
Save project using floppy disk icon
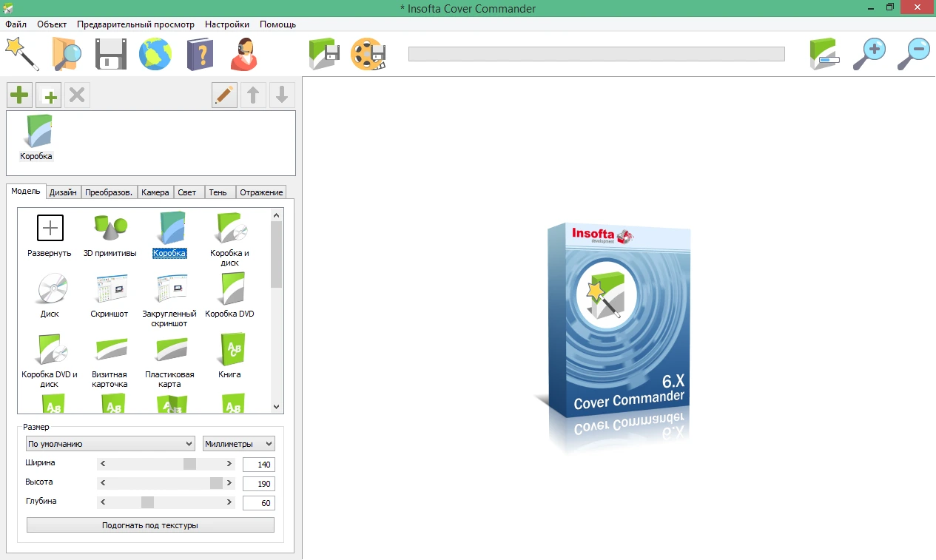coord(112,54)
